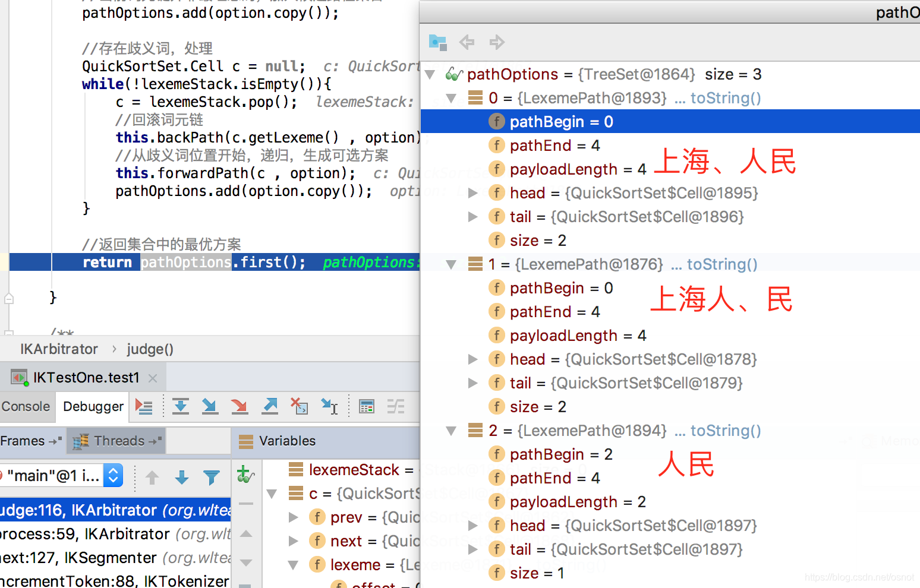Click toString() link for element 2
Image resolution: width=920 pixels, height=588 pixels.
726,431
